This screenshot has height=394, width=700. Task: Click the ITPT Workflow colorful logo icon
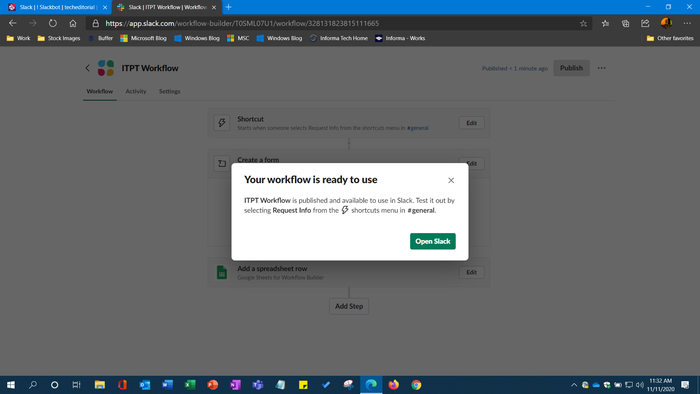tap(106, 68)
